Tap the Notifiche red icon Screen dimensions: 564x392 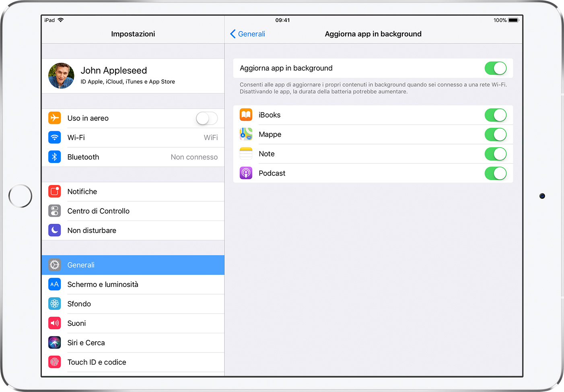click(x=55, y=192)
